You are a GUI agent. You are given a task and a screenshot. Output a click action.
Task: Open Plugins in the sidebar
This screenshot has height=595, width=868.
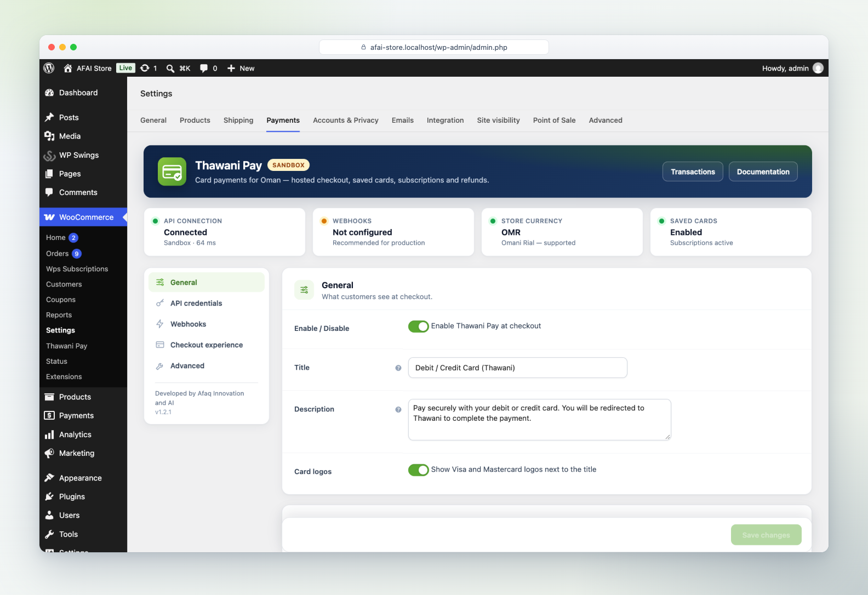coord(83,496)
